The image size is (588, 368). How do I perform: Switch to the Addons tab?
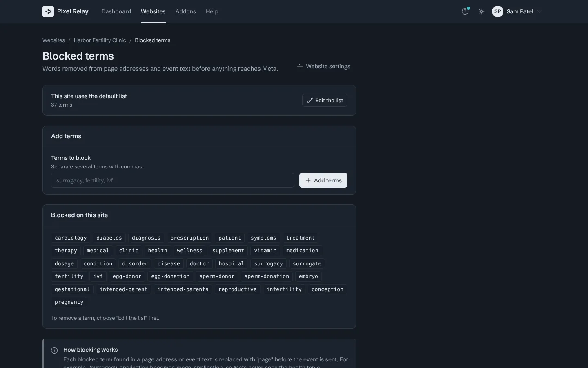point(186,11)
